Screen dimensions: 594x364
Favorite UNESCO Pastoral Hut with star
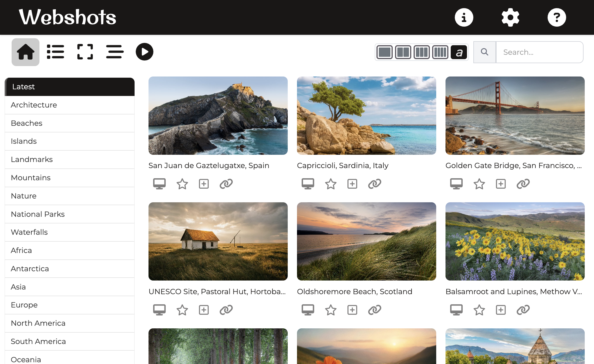tap(182, 310)
